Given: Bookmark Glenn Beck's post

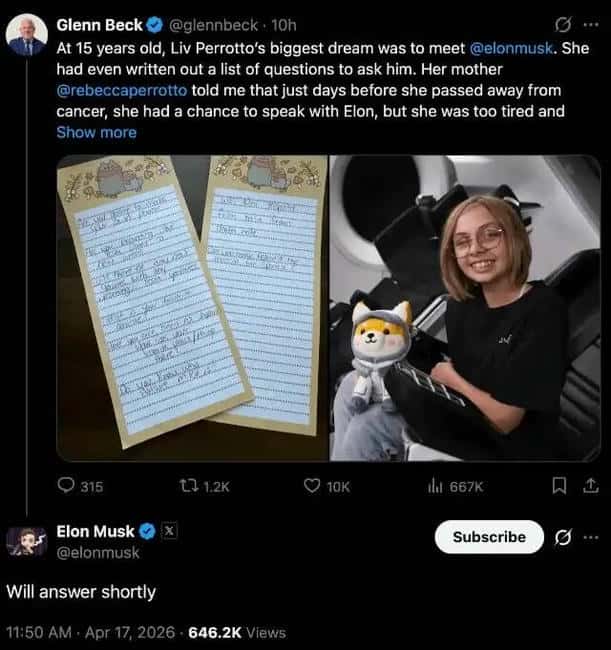Looking at the screenshot, I should [560, 486].
